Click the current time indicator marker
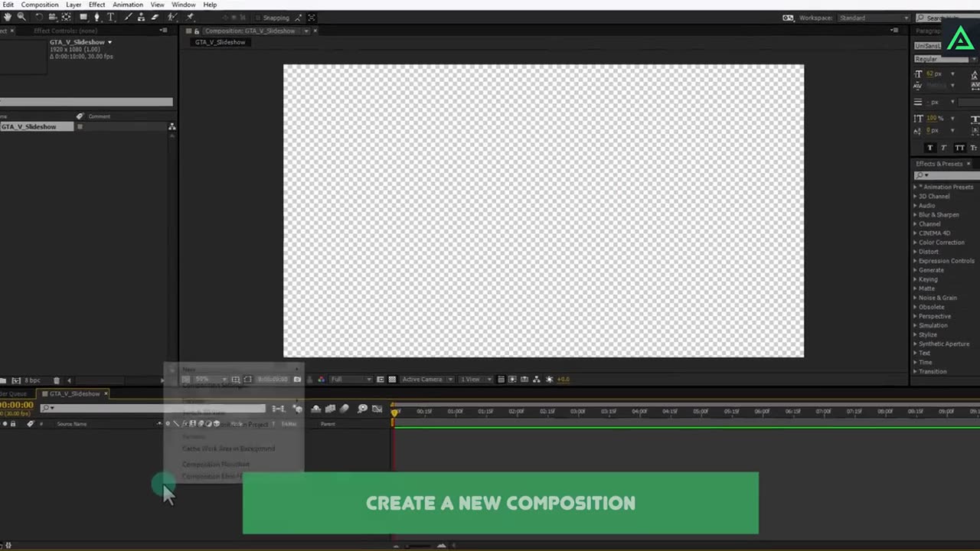The height and width of the screenshot is (551, 980). coord(395,413)
